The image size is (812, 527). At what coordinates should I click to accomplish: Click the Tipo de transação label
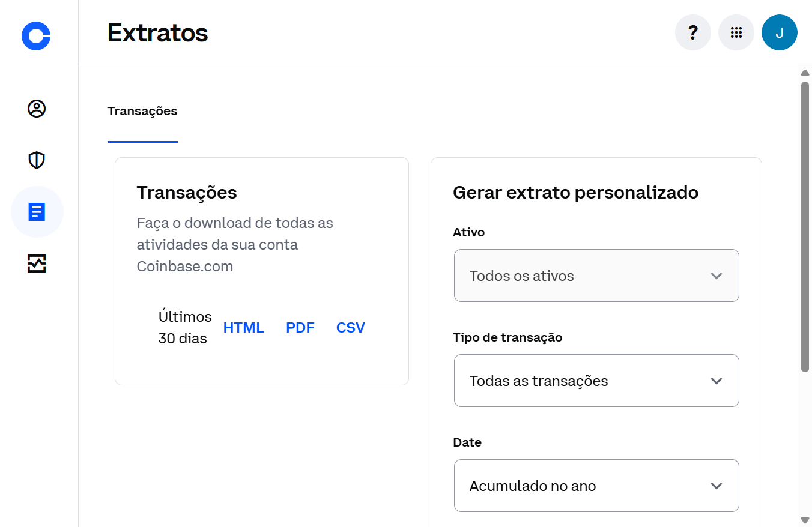(x=507, y=337)
